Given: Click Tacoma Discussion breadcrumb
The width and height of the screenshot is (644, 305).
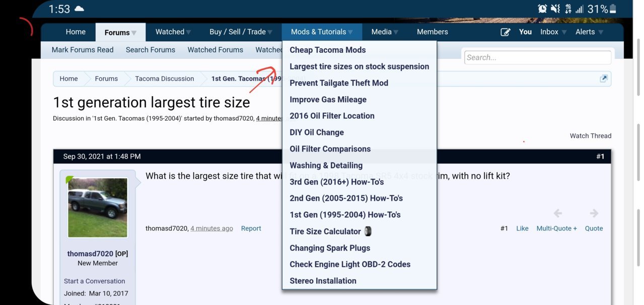Looking at the screenshot, I should tap(165, 79).
